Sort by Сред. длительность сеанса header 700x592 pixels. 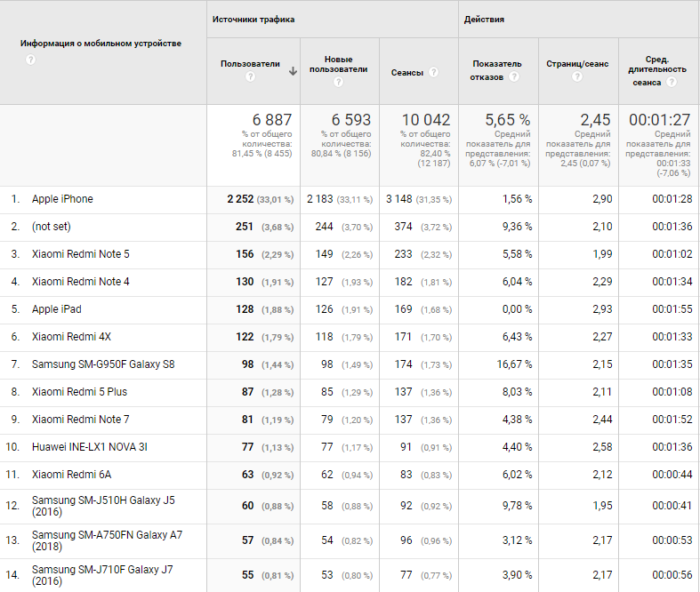(657, 70)
